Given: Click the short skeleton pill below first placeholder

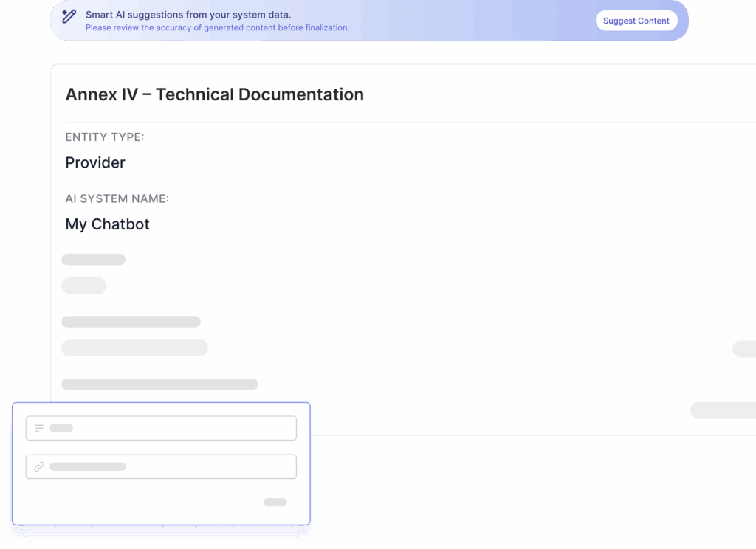Looking at the screenshot, I should [83, 285].
